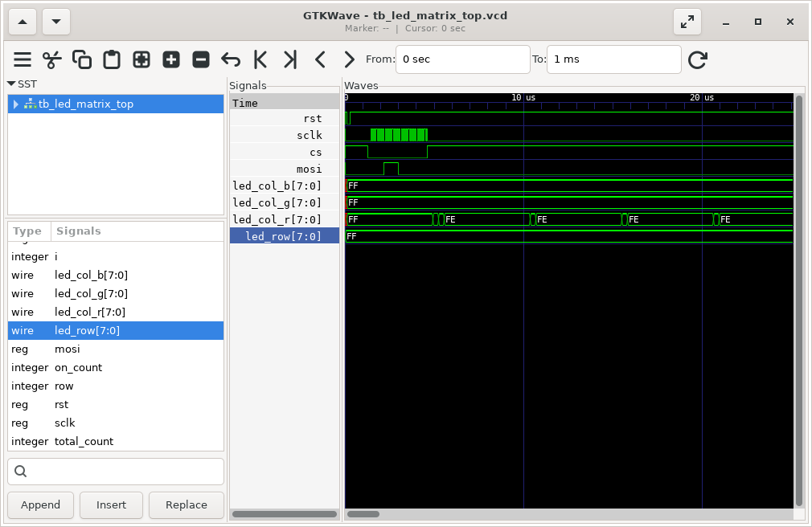The image size is (812, 527).
Task: Click the waves horizontal scrollbar
Action: tap(363, 514)
